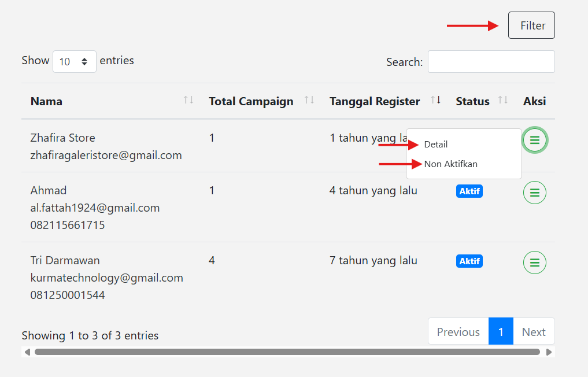The width and height of the screenshot is (588, 377).
Task: Click the scrollbar left arrow
Action: 27,352
